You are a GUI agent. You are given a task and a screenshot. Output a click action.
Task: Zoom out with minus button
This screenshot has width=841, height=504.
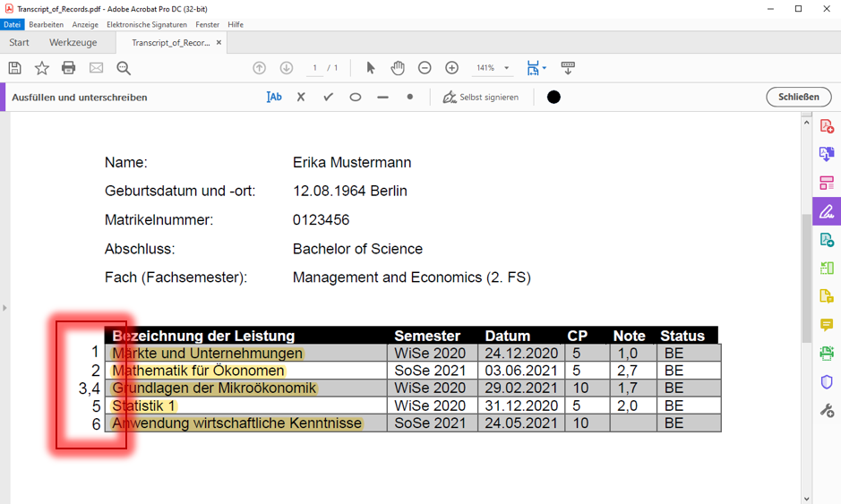click(x=425, y=68)
